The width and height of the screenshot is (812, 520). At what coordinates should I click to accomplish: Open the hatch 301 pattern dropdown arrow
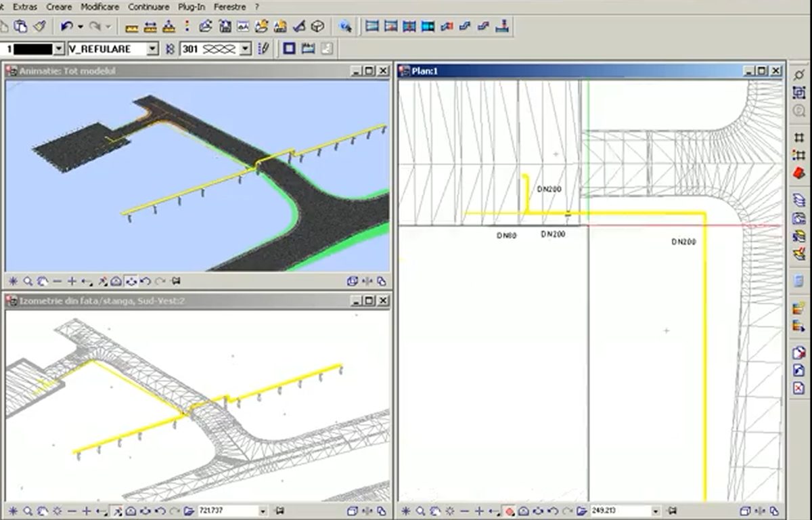tap(246, 49)
